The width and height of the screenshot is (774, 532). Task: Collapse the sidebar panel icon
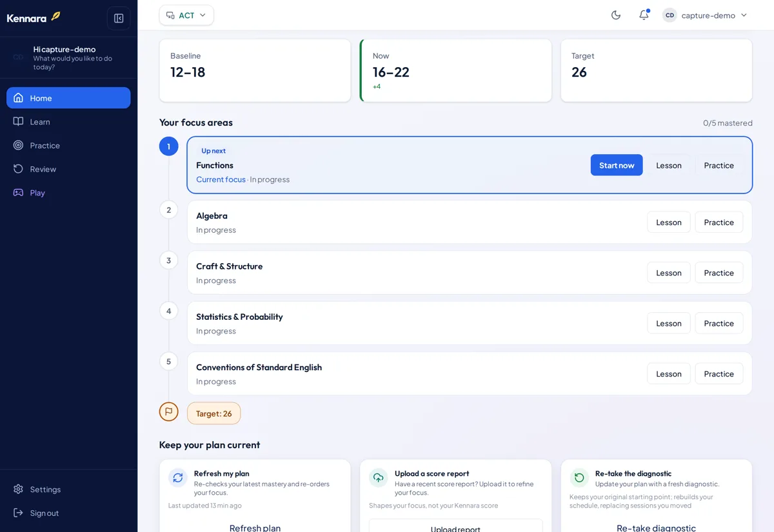click(119, 18)
